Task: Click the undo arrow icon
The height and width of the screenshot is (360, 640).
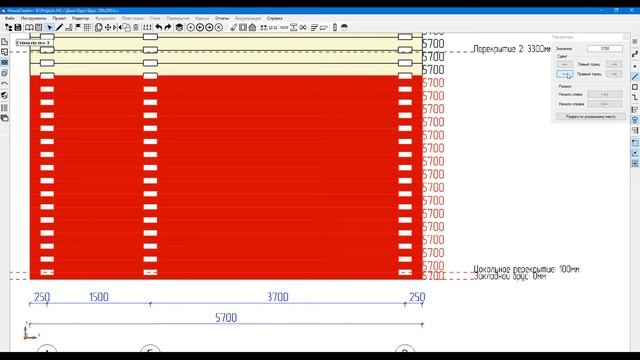Action: point(159,27)
